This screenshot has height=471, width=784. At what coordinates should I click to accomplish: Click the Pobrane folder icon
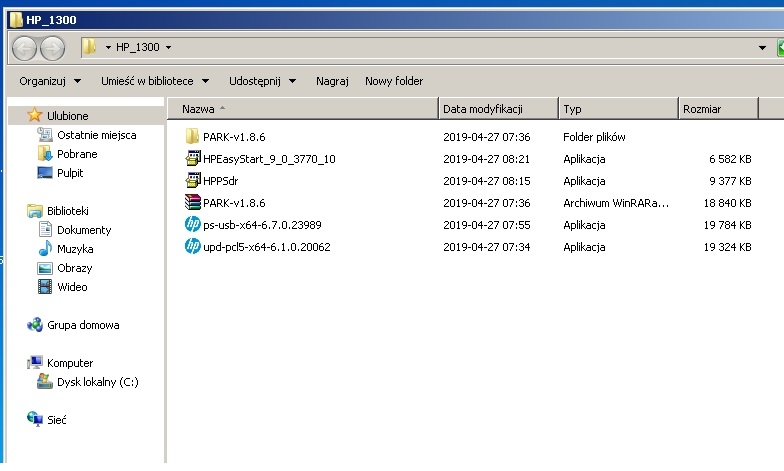(x=44, y=154)
